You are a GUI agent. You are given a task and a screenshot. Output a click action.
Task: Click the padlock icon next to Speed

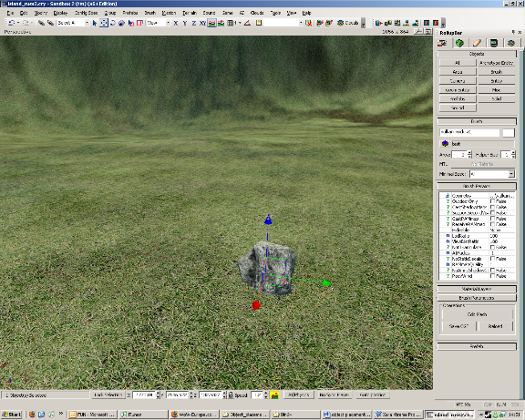pos(231,395)
